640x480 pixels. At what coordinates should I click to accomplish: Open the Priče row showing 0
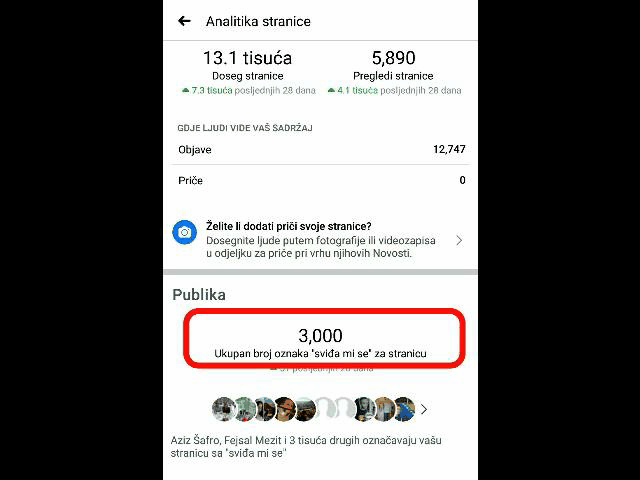point(320,180)
